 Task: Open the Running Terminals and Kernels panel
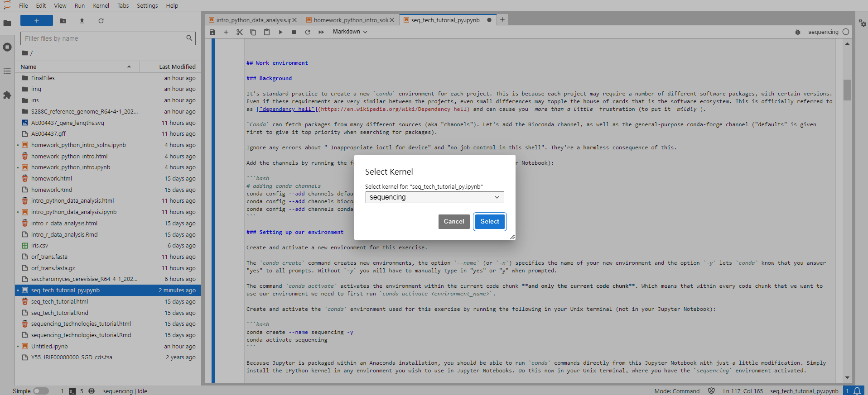(7, 47)
